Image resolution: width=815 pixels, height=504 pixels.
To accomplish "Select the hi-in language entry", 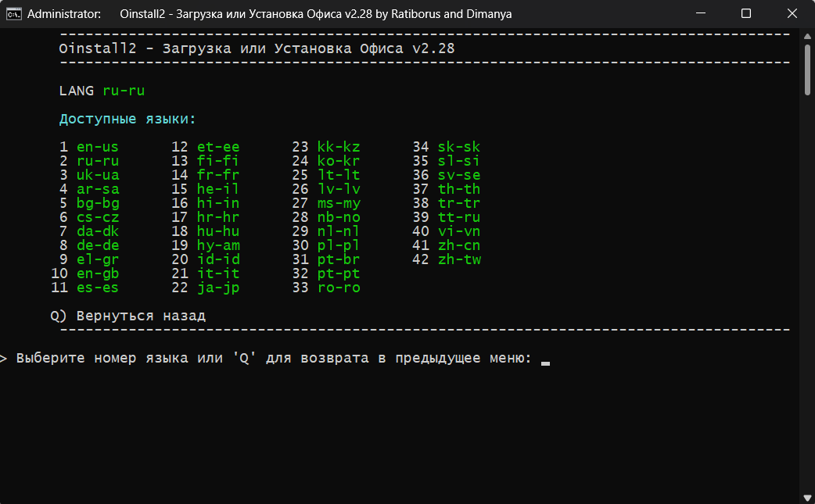I will click(217, 203).
